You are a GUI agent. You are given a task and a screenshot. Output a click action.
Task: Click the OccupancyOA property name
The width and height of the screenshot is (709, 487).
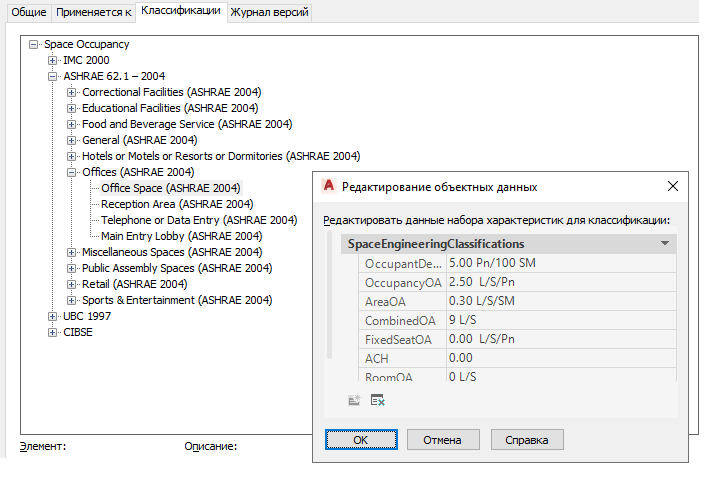point(403,283)
